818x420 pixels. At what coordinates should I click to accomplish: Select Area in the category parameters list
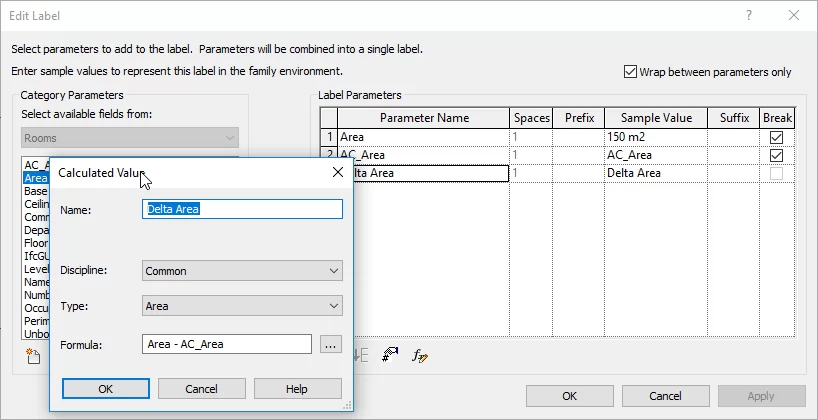(36, 178)
